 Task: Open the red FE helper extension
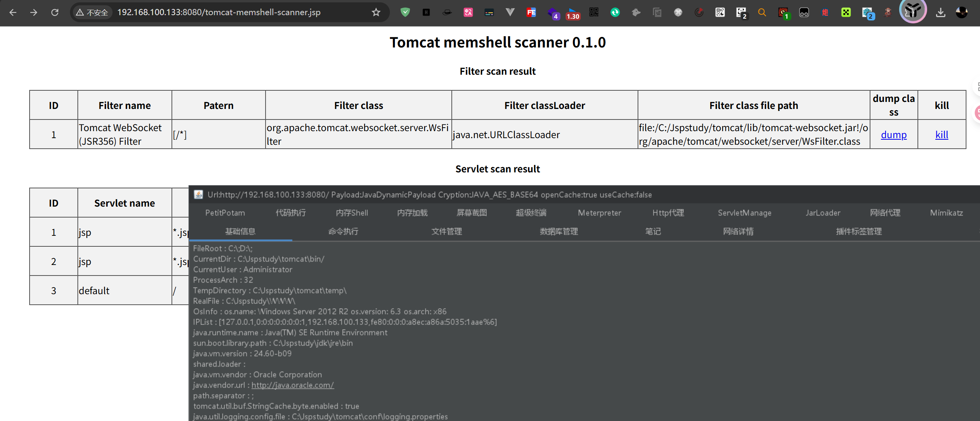[531, 12]
